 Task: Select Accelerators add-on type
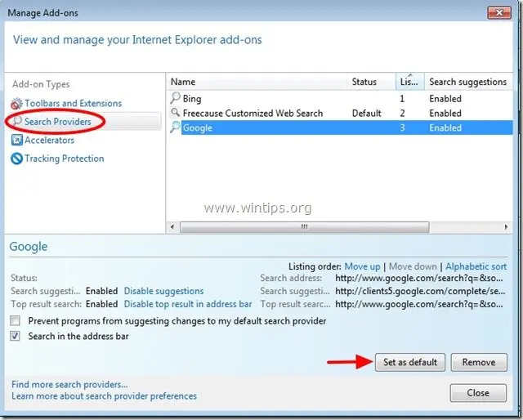49,140
